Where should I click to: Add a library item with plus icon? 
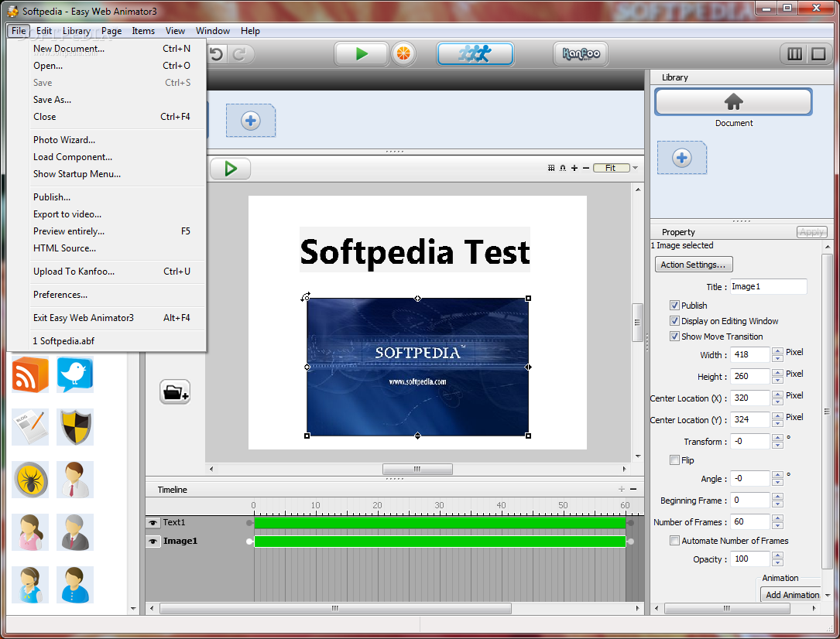[682, 158]
